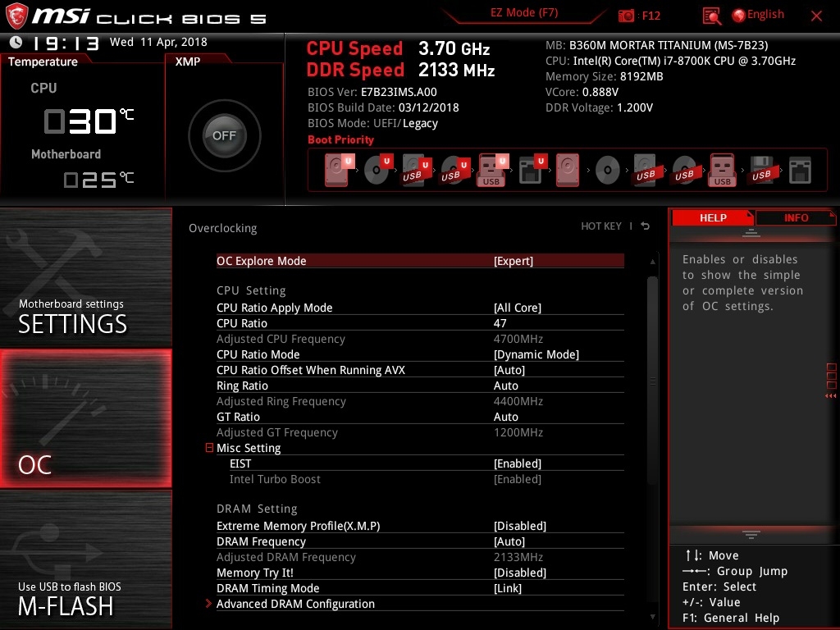The height and width of the screenshot is (630, 840).
Task: Pick the legacy USB CD/DVD boot icon
Action: coord(685,171)
